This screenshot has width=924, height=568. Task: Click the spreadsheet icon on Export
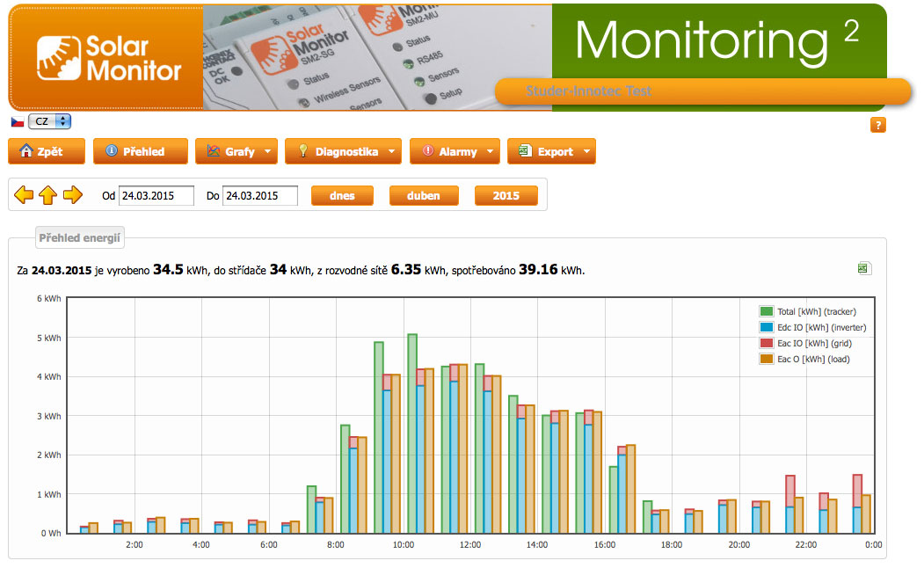point(525,151)
